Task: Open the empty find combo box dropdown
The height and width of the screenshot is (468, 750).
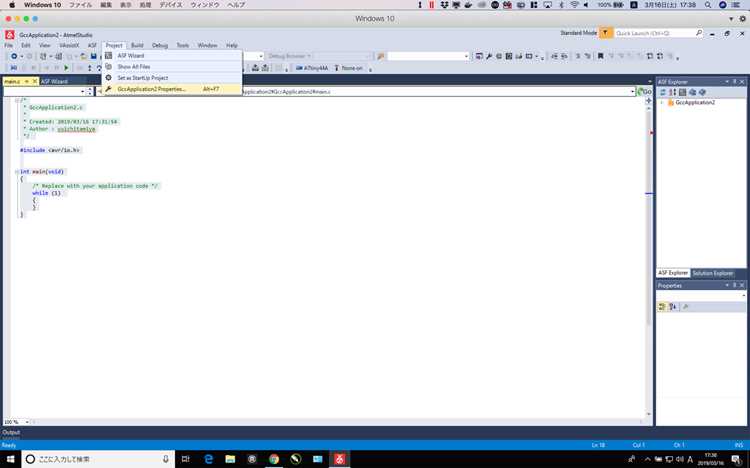Action: (x=466, y=56)
